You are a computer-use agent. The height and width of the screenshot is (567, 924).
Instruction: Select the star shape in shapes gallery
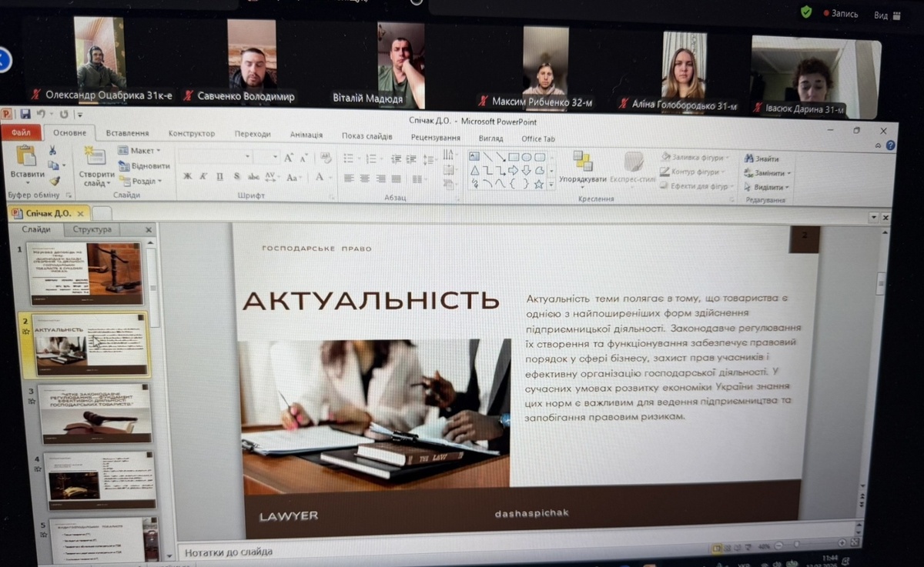(539, 184)
